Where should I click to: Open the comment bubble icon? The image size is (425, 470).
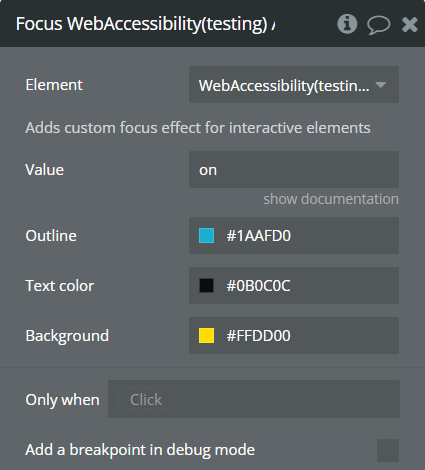click(x=378, y=25)
